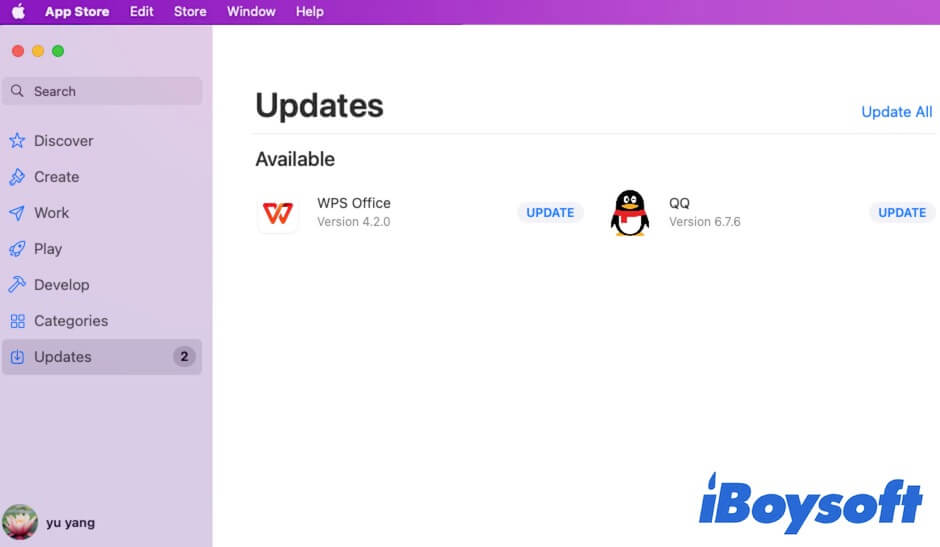Click the QQ title text

tap(679, 203)
